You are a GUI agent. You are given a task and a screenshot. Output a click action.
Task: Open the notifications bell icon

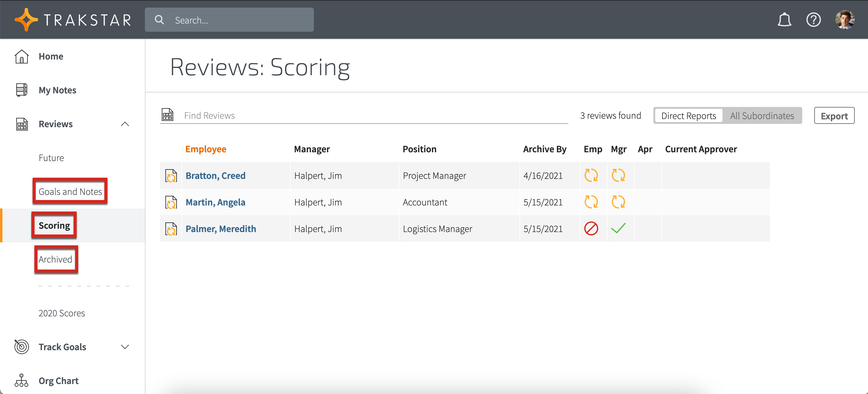pyautogui.click(x=784, y=20)
